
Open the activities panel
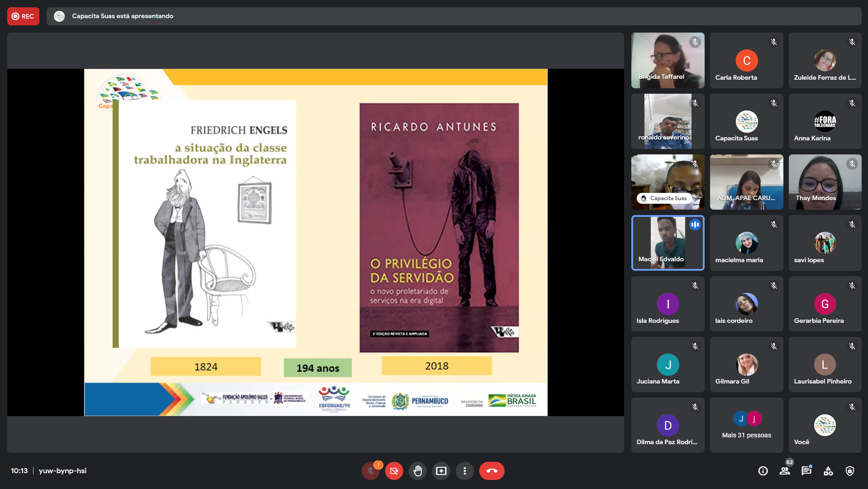tap(828, 471)
